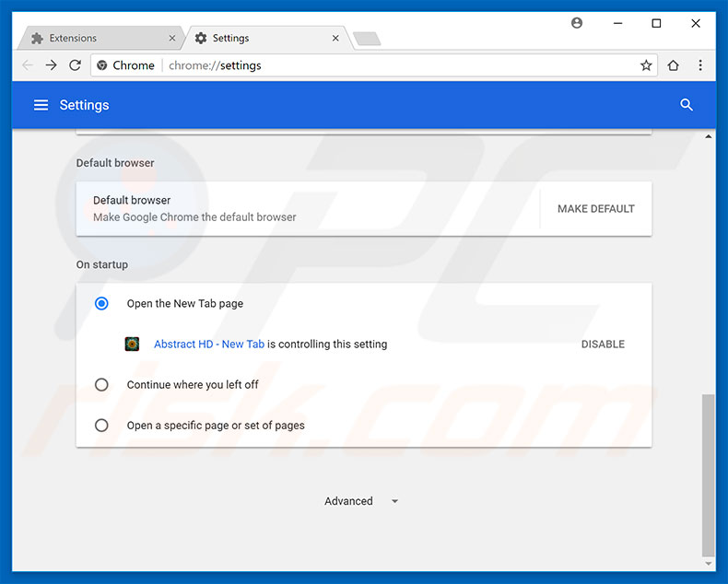Bookmark this page with the star icon
Screen dimensions: 728x584
point(646,65)
